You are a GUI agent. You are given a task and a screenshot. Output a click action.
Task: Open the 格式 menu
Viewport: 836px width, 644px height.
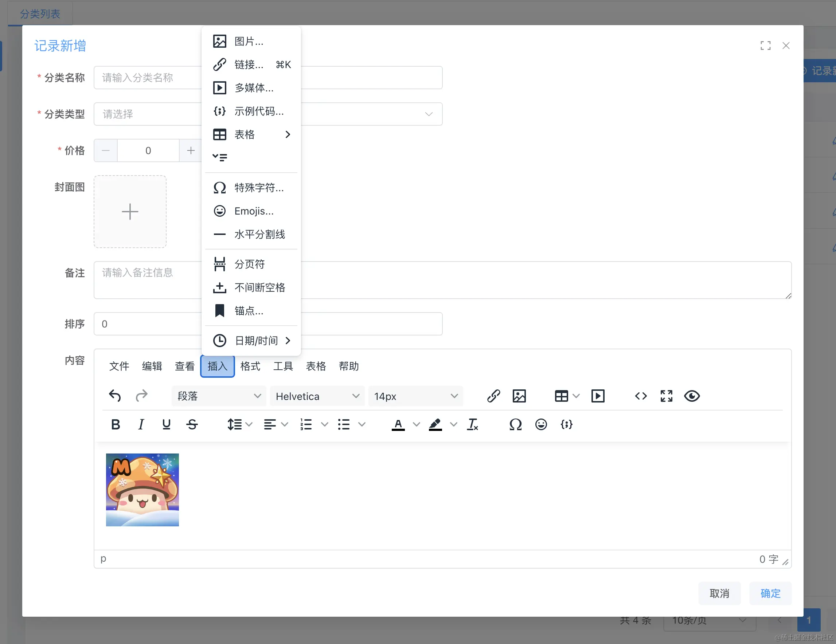(x=250, y=366)
